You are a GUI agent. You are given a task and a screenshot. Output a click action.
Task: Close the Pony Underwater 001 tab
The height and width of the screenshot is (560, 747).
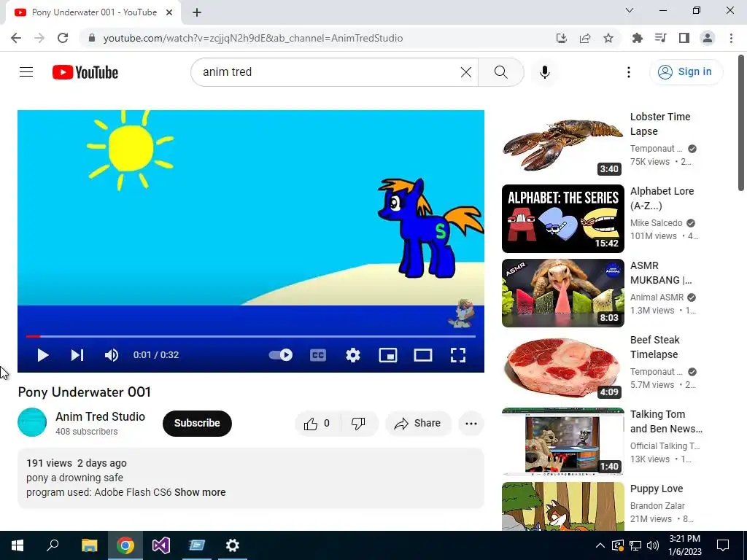[169, 12]
